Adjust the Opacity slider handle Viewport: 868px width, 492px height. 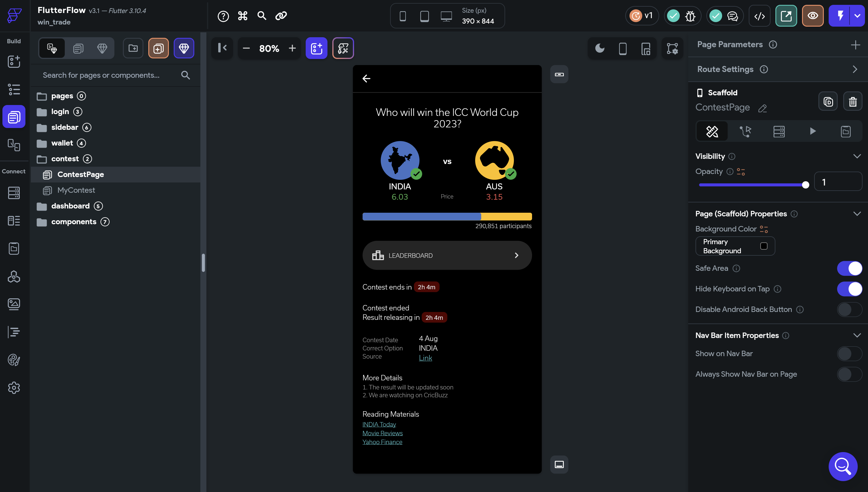pos(805,185)
